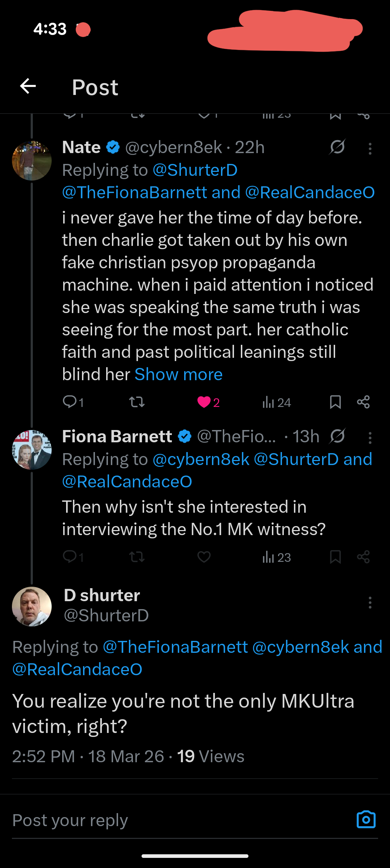Open @RealCandaceO mention in Nate's reply
Image resolution: width=390 pixels, height=868 pixels.
310,192
